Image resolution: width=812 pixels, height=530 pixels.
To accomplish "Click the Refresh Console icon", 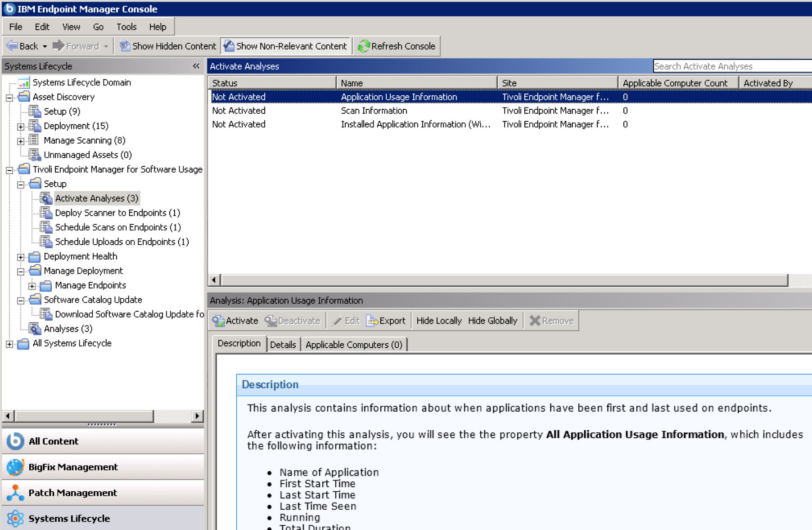I will [364, 46].
